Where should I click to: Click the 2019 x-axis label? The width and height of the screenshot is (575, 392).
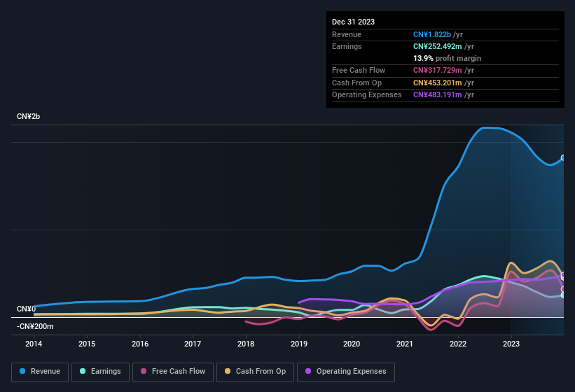click(299, 344)
